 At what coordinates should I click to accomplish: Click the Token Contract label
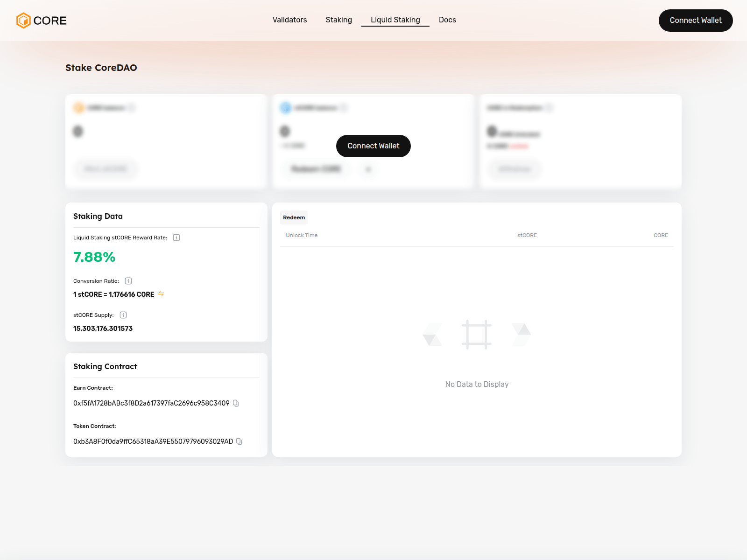[x=95, y=426]
